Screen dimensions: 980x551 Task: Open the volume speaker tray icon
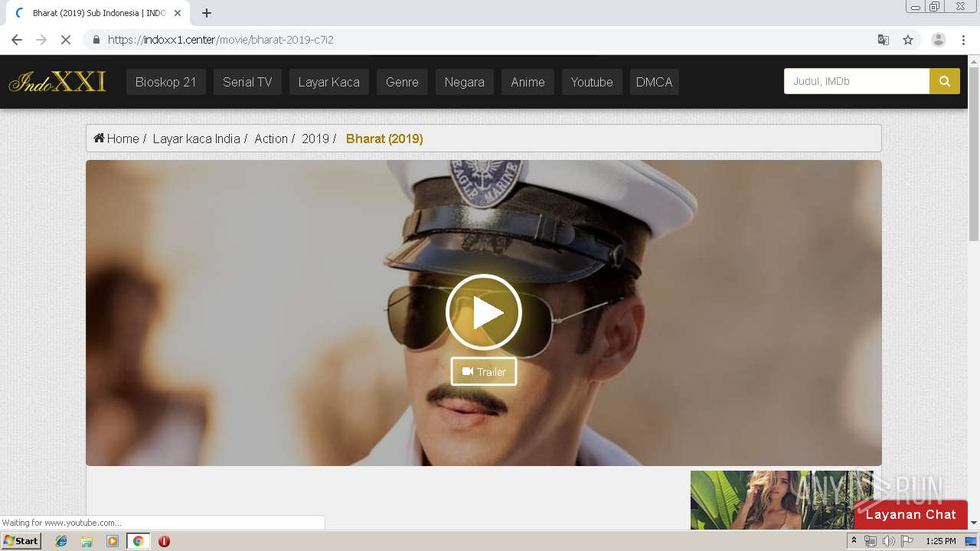[x=888, y=541]
